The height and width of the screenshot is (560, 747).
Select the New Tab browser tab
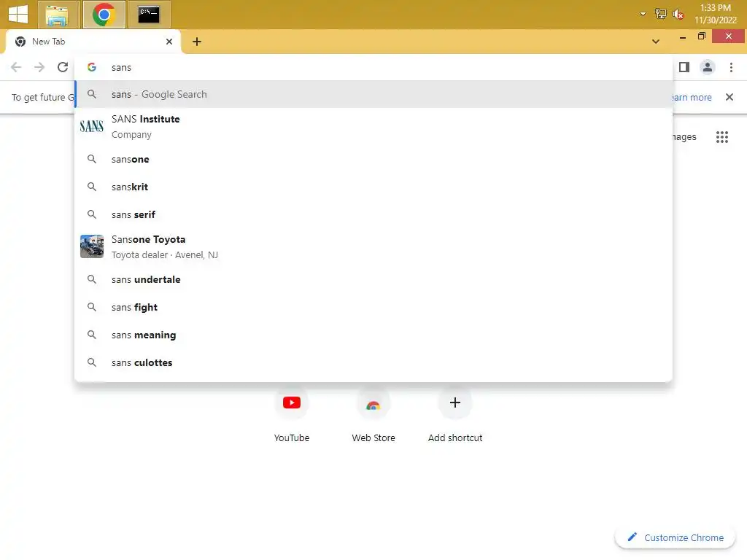click(93, 42)
